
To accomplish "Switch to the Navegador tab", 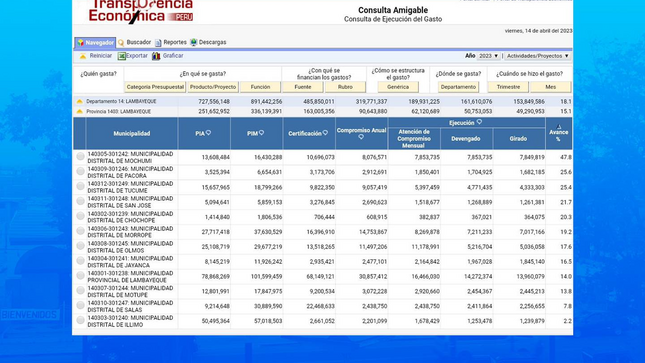I will tap(95, 42).
